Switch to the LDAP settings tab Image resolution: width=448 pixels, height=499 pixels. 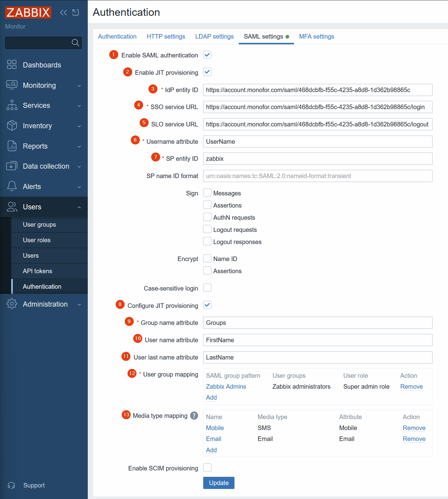pos(214,36)
